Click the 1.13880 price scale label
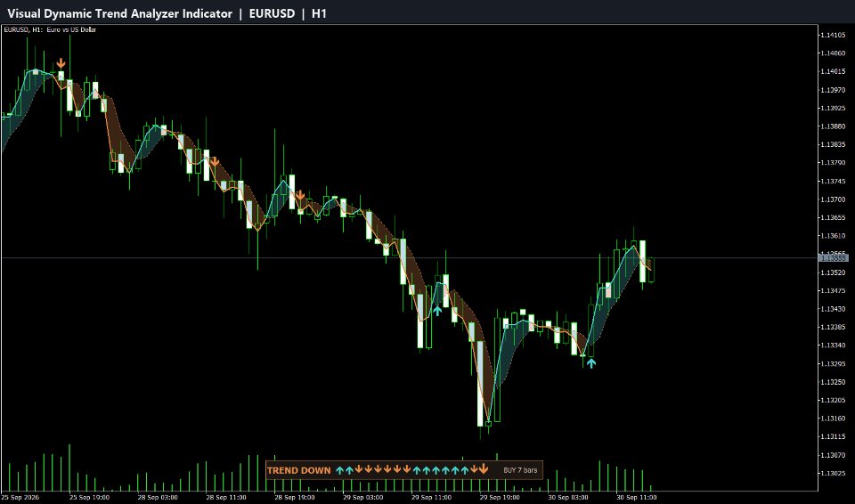Viewport: 855px width, 504px height. pyautogui.click(x=835, y=126)
